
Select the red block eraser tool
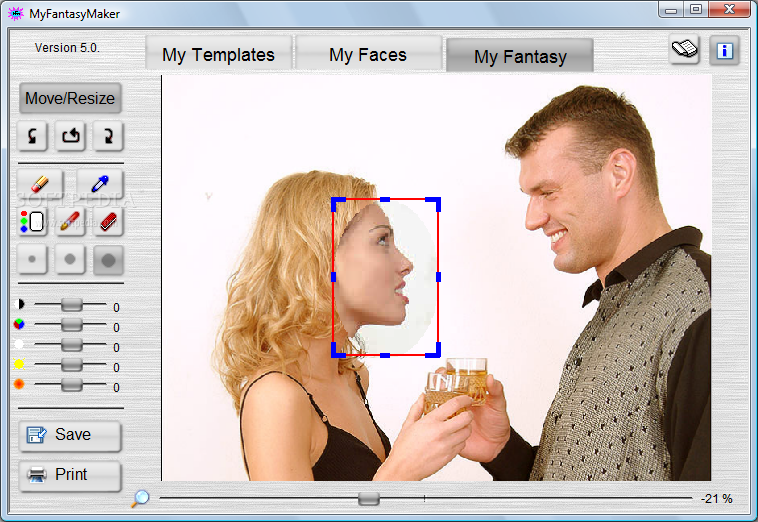point(108,221)
